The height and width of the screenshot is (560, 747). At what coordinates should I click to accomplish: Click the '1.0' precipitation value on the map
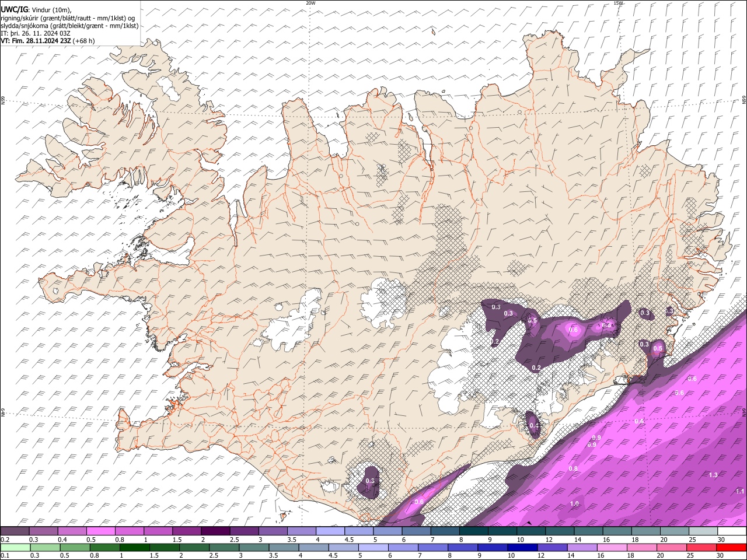coord(574,504)
